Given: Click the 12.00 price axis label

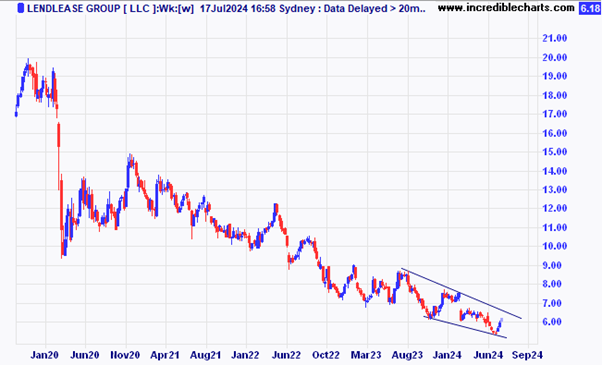Looking at the screenshot, I should (554, 208).
